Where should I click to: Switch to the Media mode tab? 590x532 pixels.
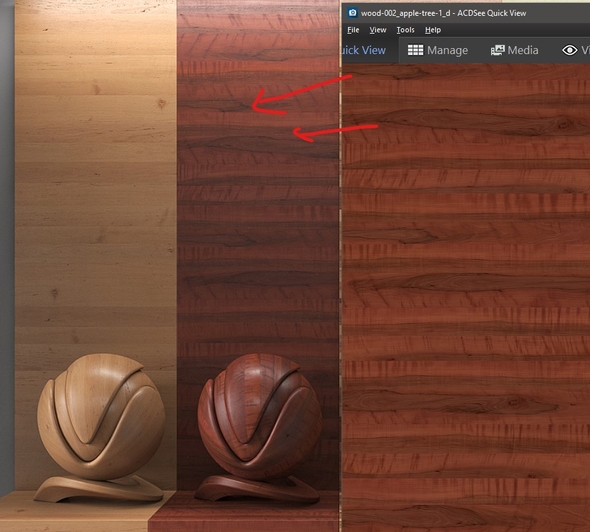click(514, 50)
